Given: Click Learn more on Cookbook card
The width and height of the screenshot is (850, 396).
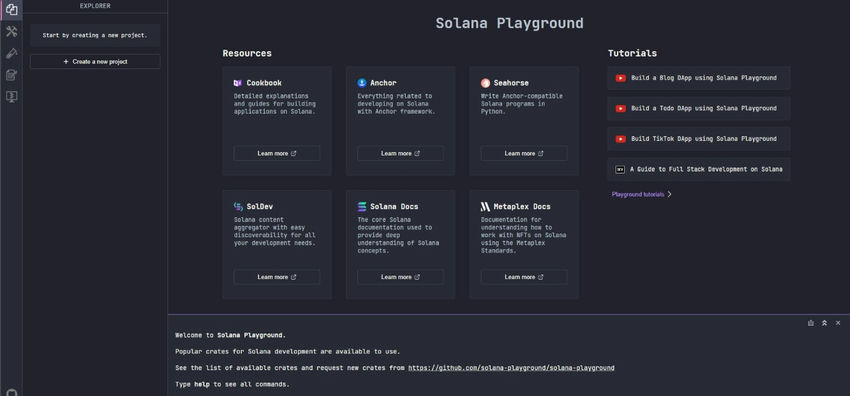Looking at the screenshot, I should (276, 153).
